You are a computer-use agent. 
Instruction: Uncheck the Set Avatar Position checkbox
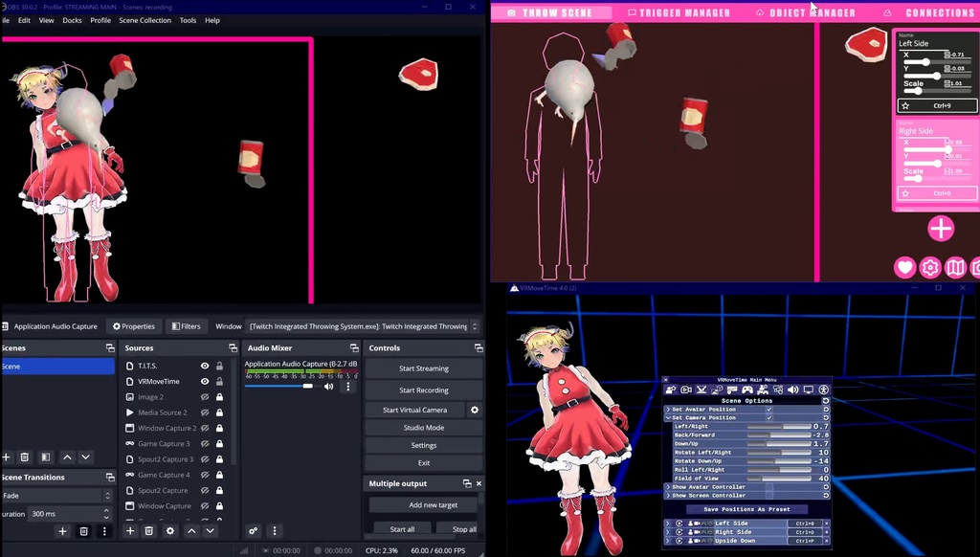click(x=769, y=410)
